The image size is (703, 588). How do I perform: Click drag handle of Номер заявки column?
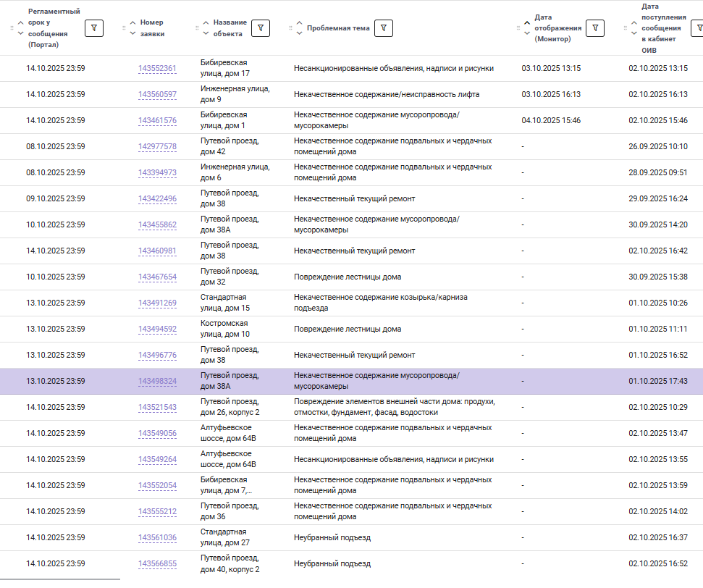[x=123, y=28]
